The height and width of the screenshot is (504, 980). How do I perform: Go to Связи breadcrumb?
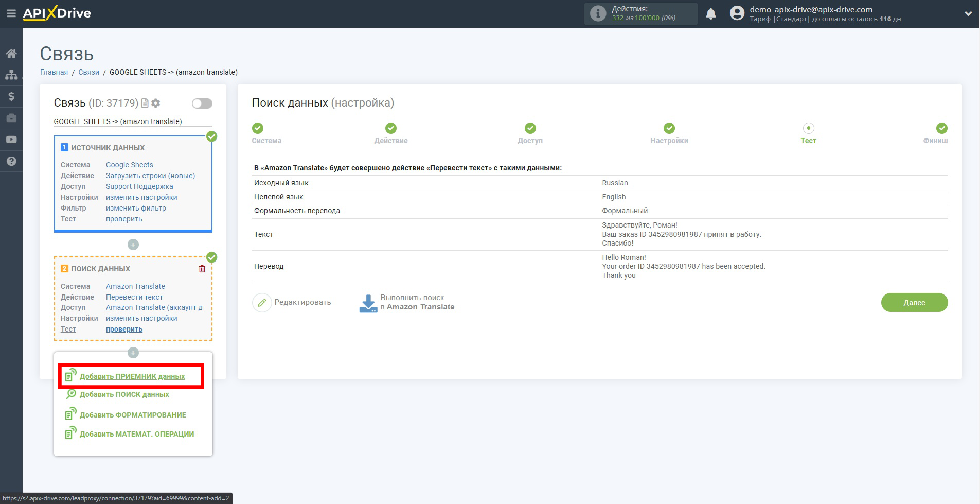click(x=88, y=72)
